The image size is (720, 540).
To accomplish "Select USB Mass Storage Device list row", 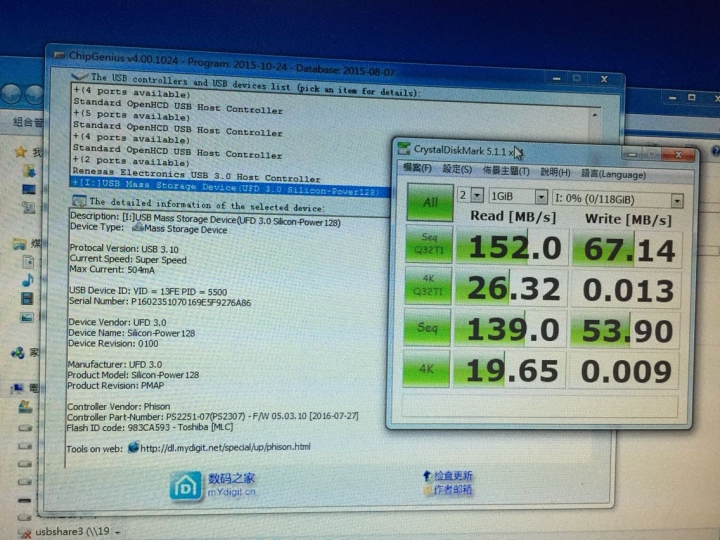I will click(230, 188).
